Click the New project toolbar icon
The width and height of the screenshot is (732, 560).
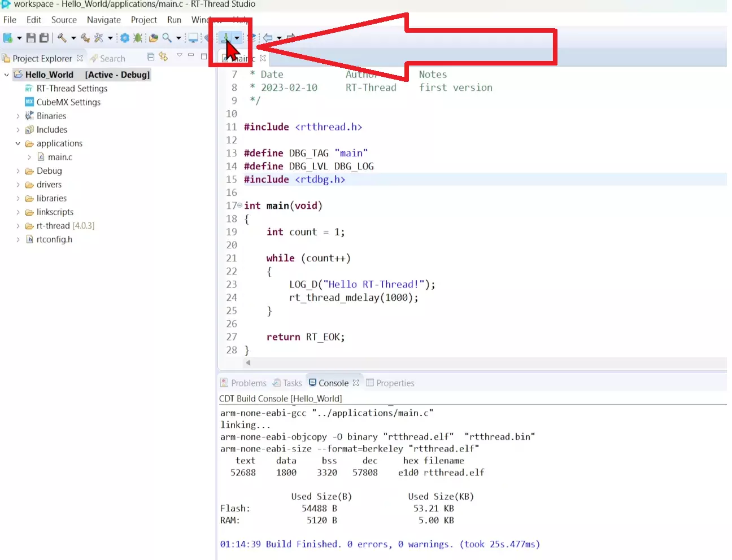coord(8,38)
